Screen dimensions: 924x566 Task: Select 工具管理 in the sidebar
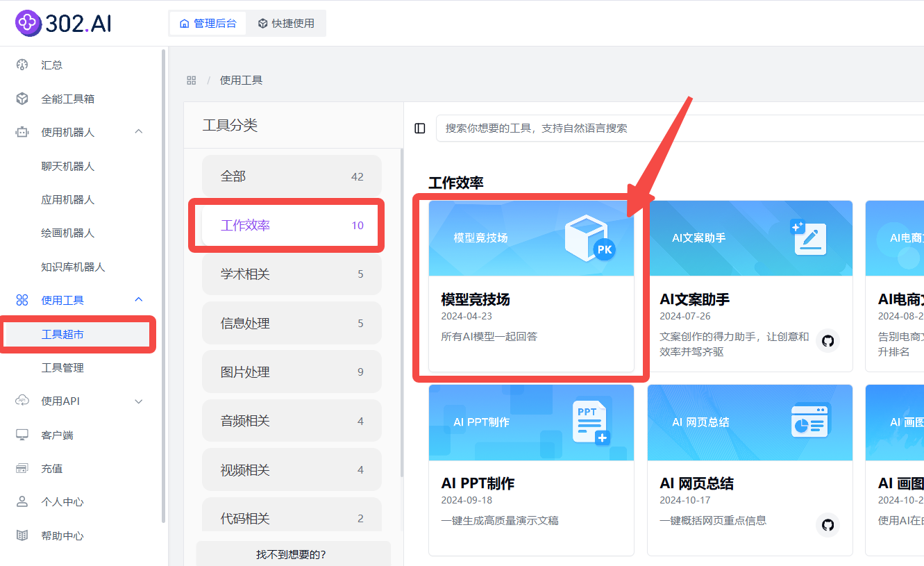pos(62,367)
